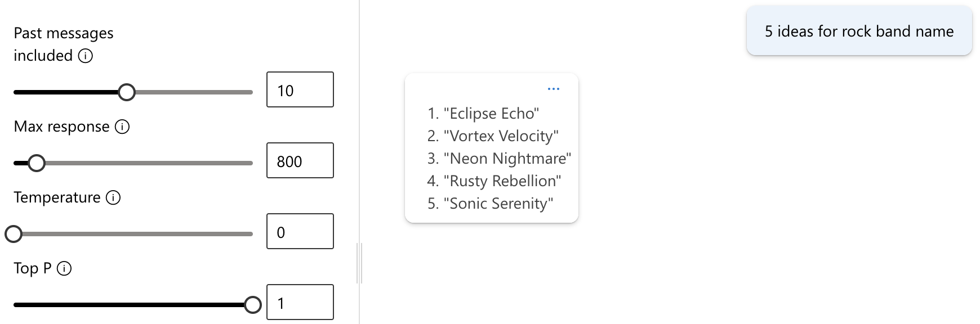Click the "Vortex Velocity" suggestion text
980x324 pixels.
tap(501, 136)
